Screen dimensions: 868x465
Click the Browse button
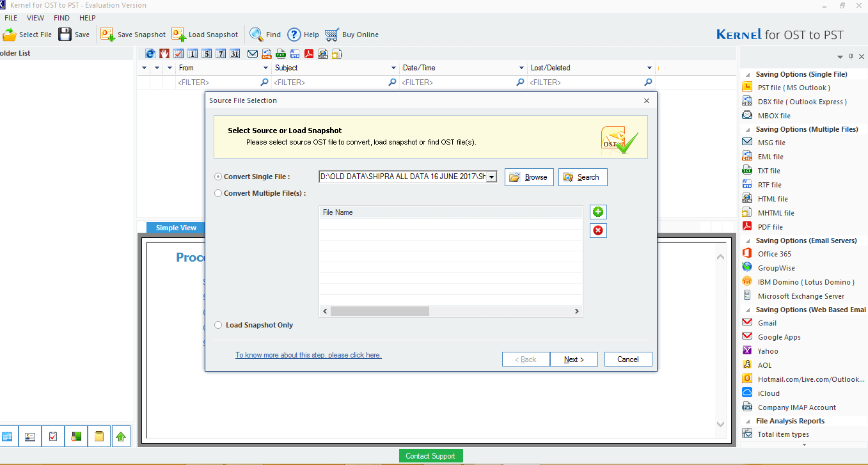[x=529, y=177]
